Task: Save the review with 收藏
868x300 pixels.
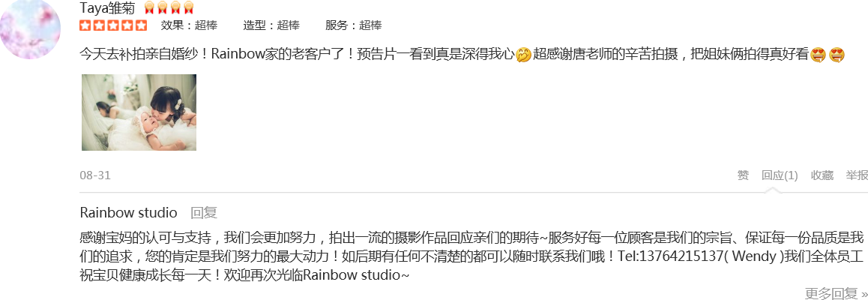Action: click(x=822, y=175)
